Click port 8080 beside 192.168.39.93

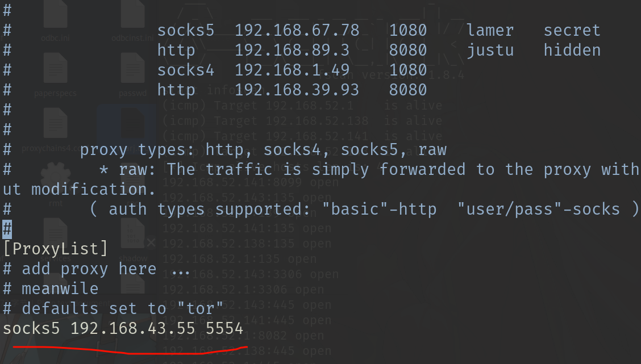pyautogui.click(x=408, y=90)
